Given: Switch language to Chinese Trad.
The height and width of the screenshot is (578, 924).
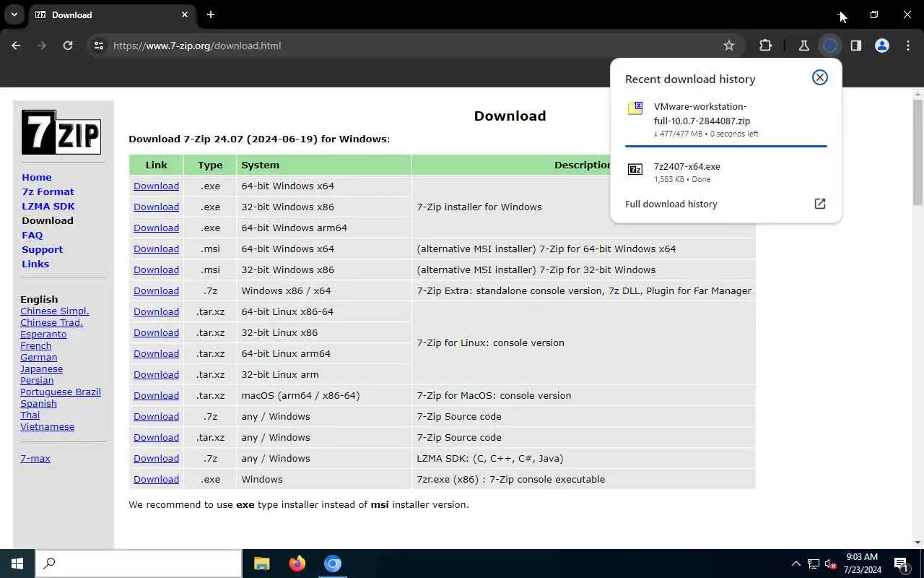Looking at the screenshot, I should point(51,322).
